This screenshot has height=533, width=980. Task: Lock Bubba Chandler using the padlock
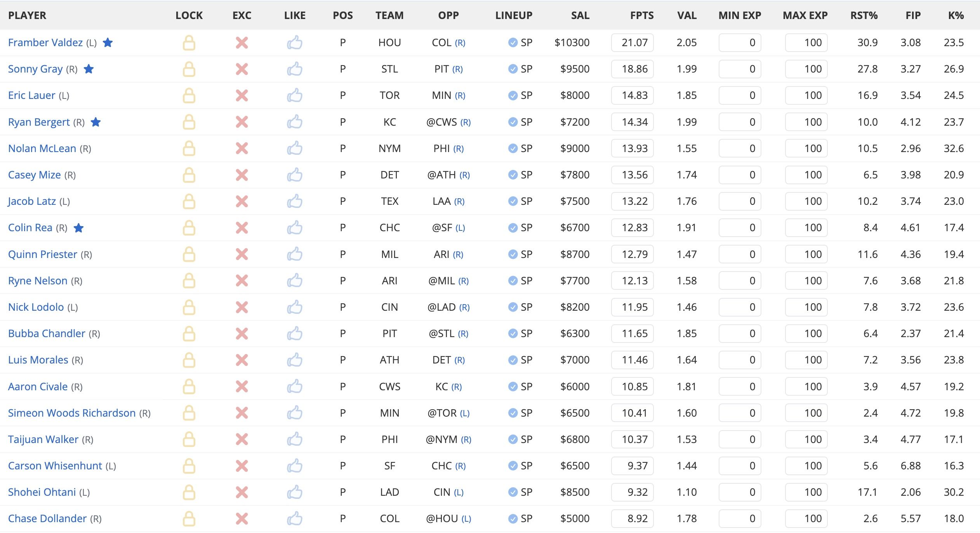tap(189, 334)
